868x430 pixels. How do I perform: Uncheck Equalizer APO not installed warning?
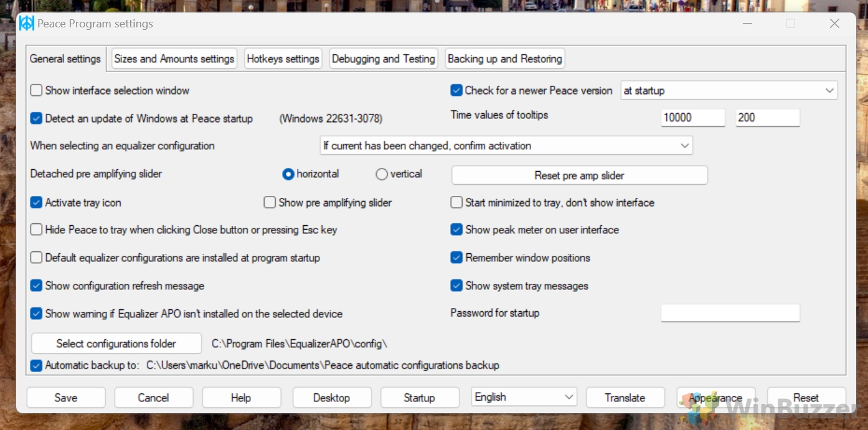pyautogui.click(x=36, y=314)
